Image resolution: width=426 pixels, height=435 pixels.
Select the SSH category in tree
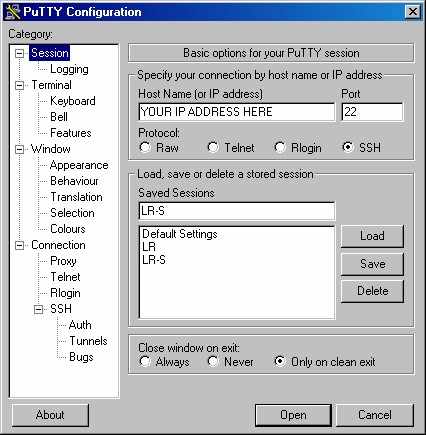pos(61,309)
